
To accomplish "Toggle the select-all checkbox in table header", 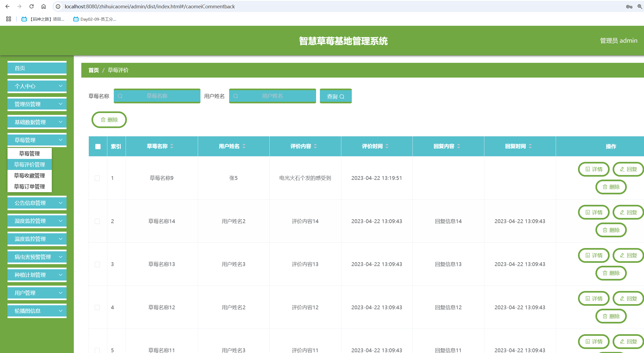I will tap(98, 147).
